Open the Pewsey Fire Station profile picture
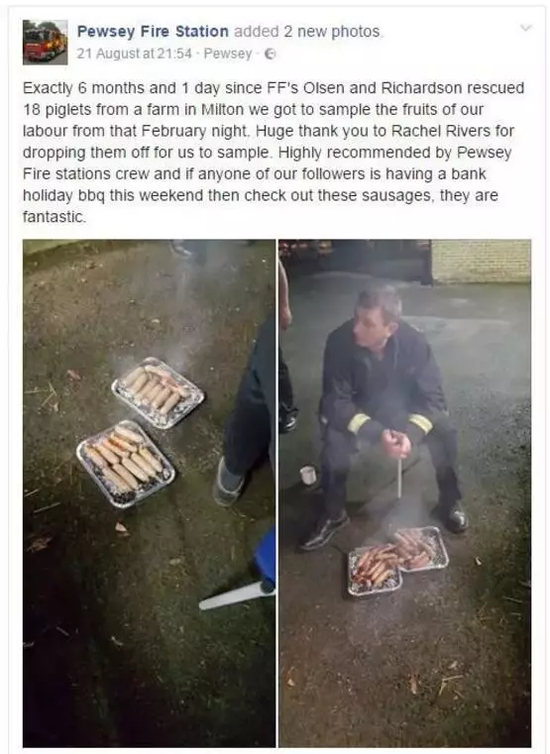The image size is (550, 754). tap(45, 42)
